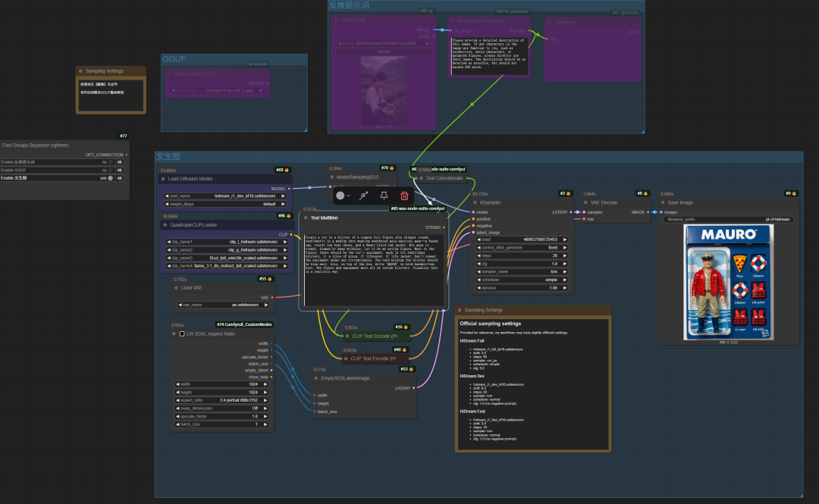Jump to the 文生图 group via its arrow icon
Image resolution: width=819 pixels, height=504 pixels.
[x=120, y=178]
